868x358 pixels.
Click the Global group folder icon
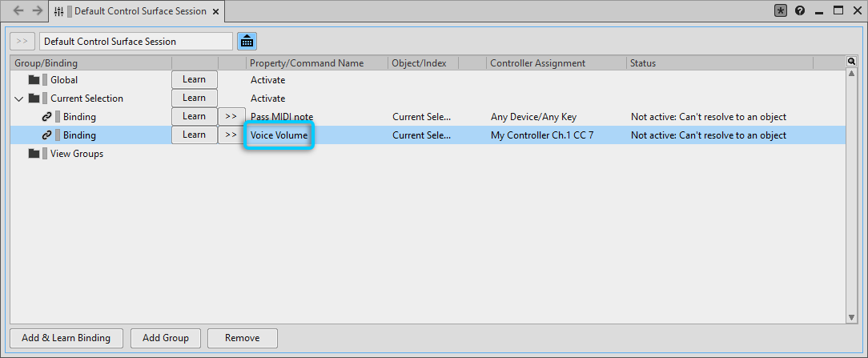(x=34, y=80)
